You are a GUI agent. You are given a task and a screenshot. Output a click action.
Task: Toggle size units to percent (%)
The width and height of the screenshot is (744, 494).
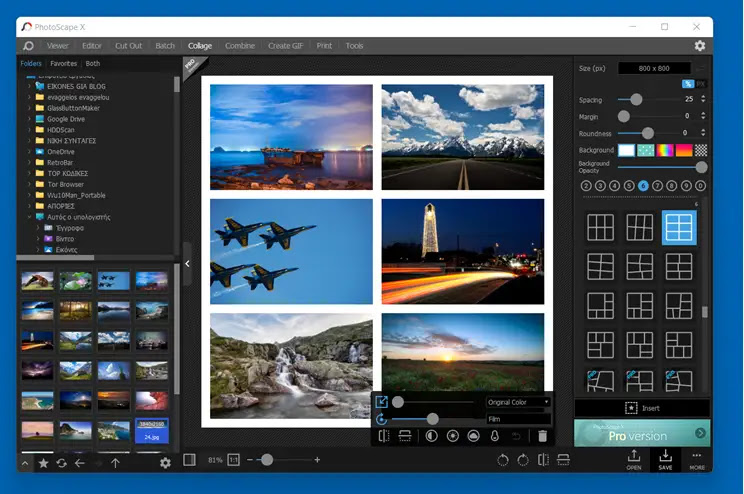[688, 83]
